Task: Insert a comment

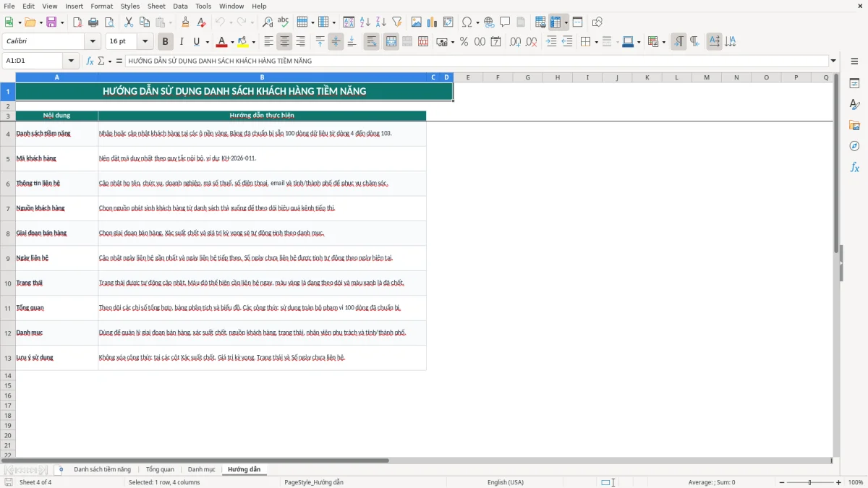Action: click(505, 22)
